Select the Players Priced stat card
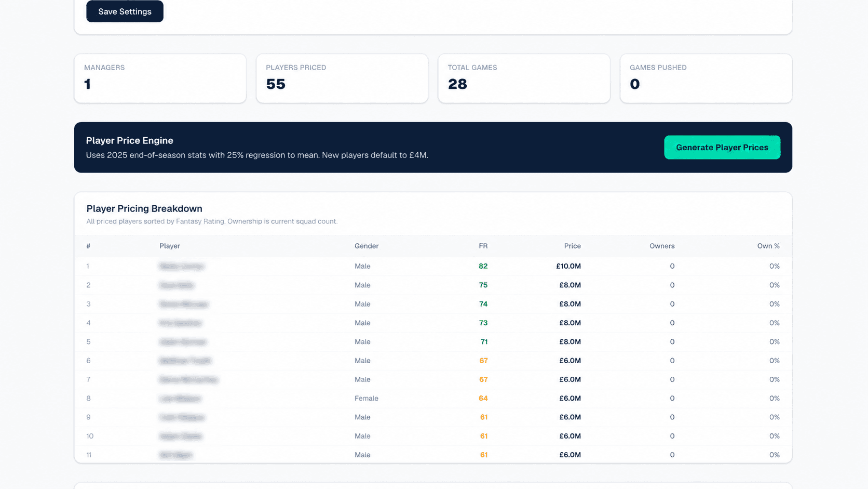This screenshot has width=868, height=489. click(x=342, y=78)
